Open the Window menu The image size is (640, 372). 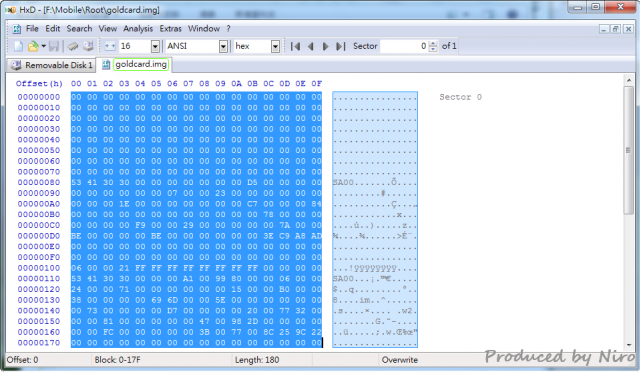[204, 29]
